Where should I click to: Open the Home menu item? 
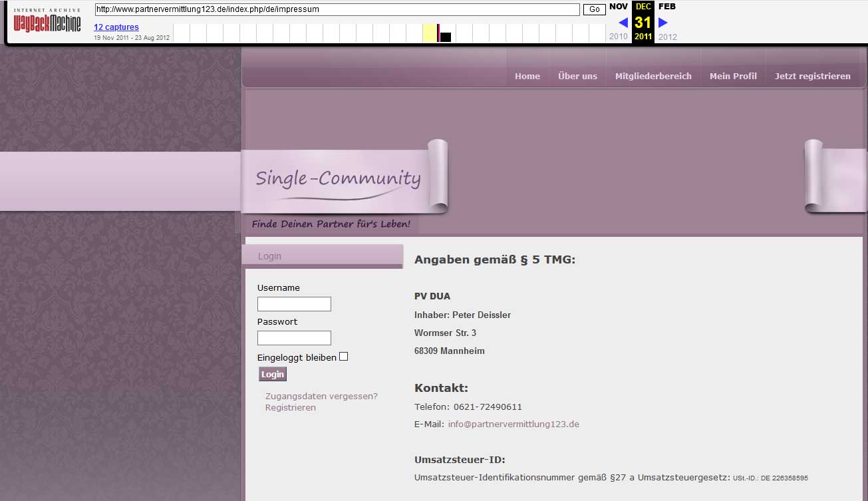point(527,77)
